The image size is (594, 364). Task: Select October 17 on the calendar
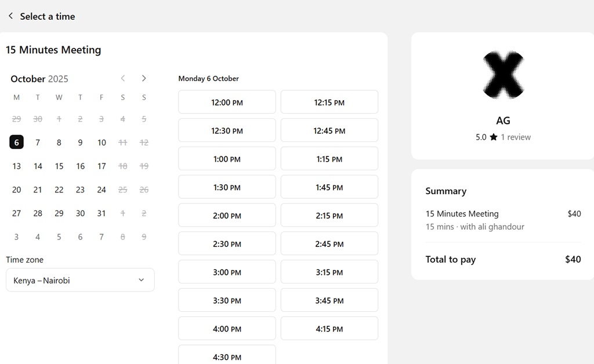(x=102, y=166)
